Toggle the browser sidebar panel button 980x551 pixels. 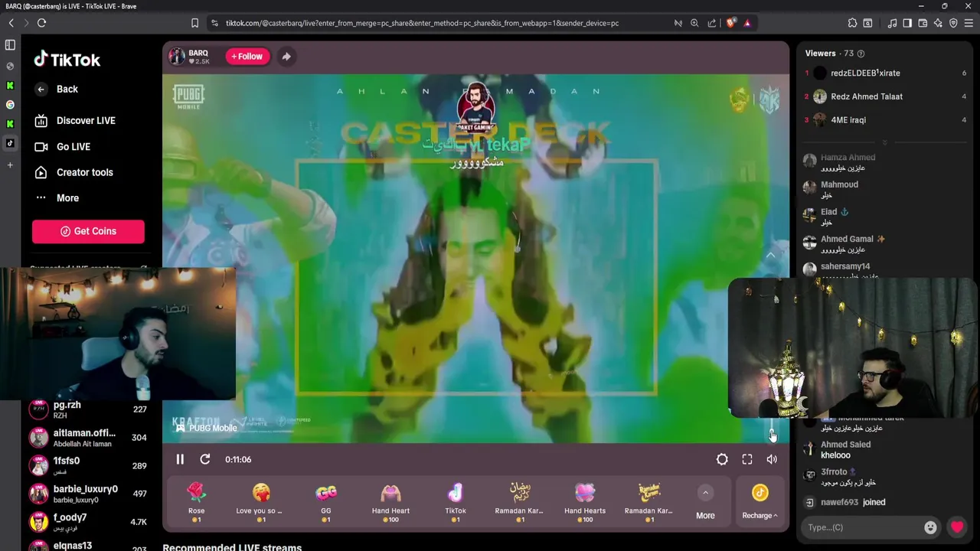point(907,23)
